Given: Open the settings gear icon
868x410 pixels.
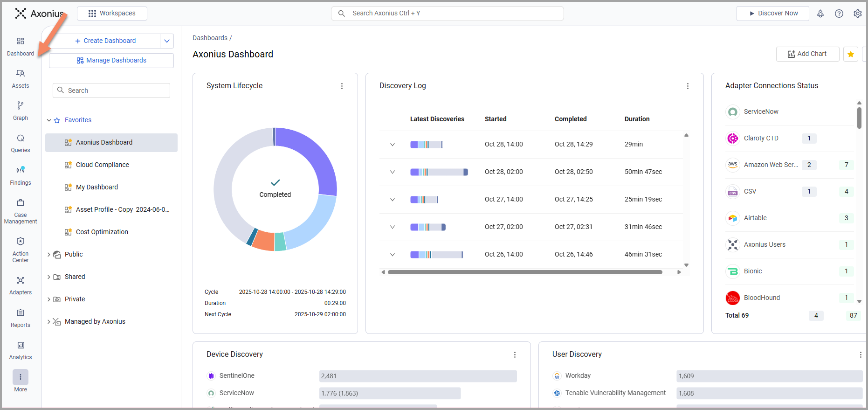Looking at the screenshot, I should click(858, 14).
